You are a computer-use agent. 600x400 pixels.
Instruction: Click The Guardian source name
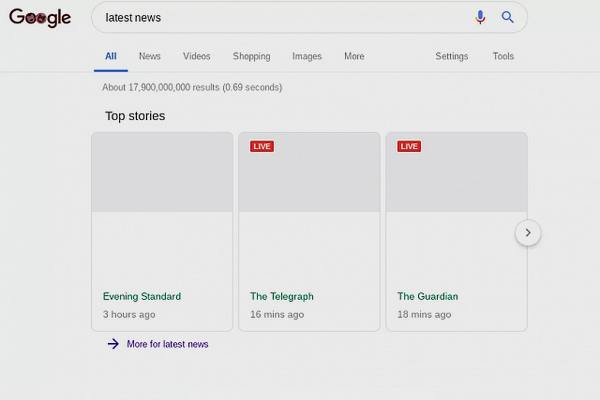tap(427, 296)
